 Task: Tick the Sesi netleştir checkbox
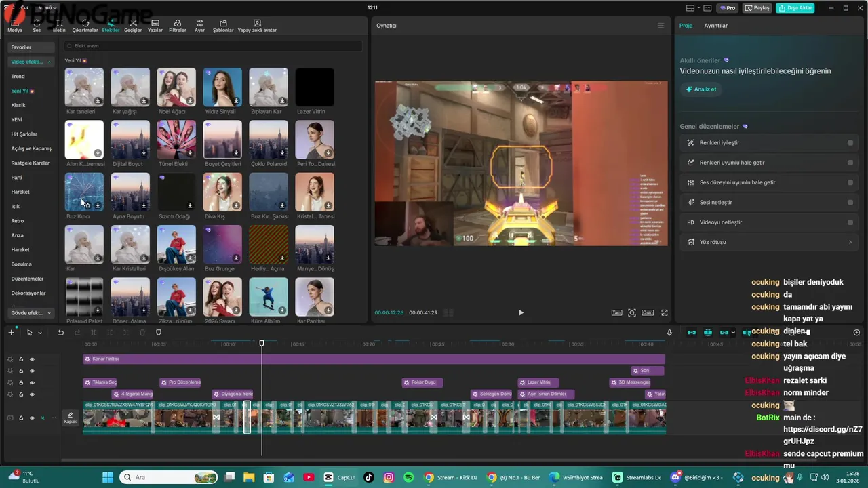(x=850, y=202)
